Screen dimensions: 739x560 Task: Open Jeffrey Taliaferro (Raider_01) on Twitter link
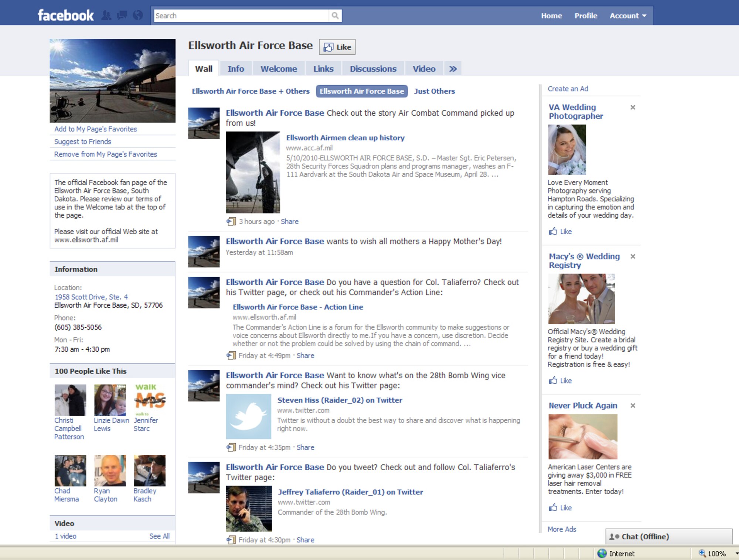coord(350,492)
